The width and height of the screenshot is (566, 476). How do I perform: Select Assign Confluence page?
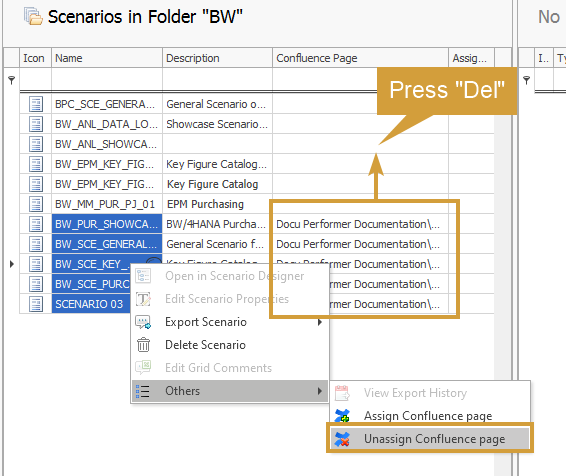430,416
